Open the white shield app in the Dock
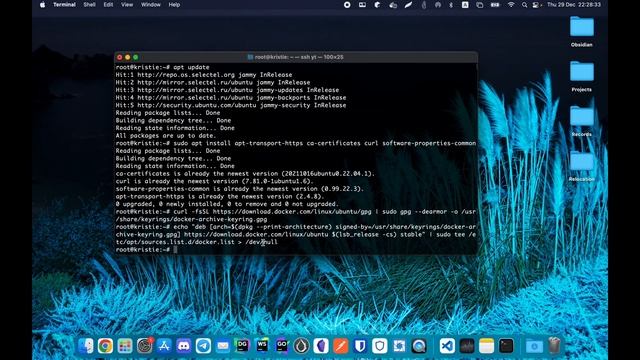Image resolution: width=640 pixels, height=360 pixels. coord(380,346)
